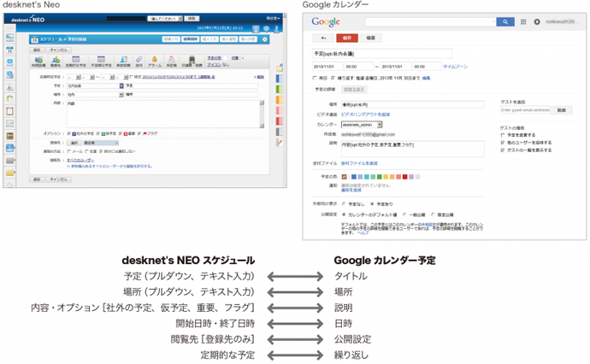Viewport: 590px width, 364px height.
Task: Switch to the 予定の詳細 tab
Action: (x=326, y=89)
